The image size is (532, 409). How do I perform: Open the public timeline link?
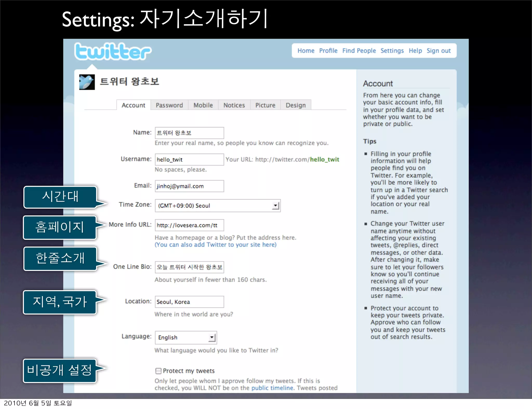click(272, 388)
